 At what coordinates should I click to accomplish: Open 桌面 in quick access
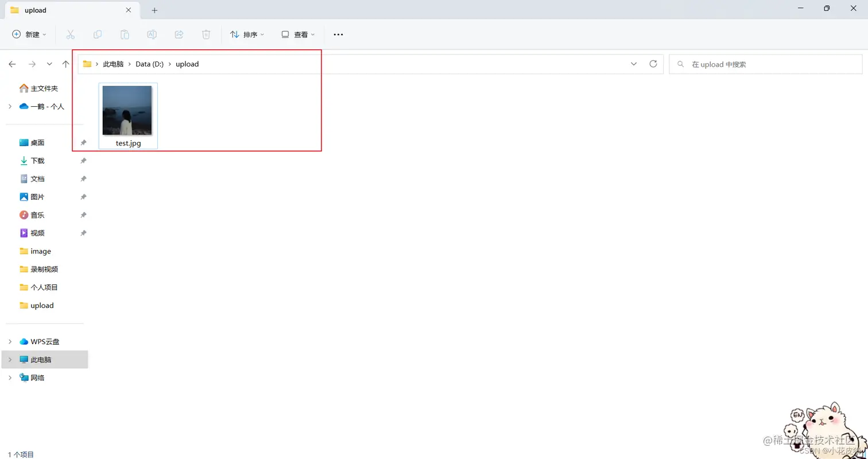pos(32,142)
